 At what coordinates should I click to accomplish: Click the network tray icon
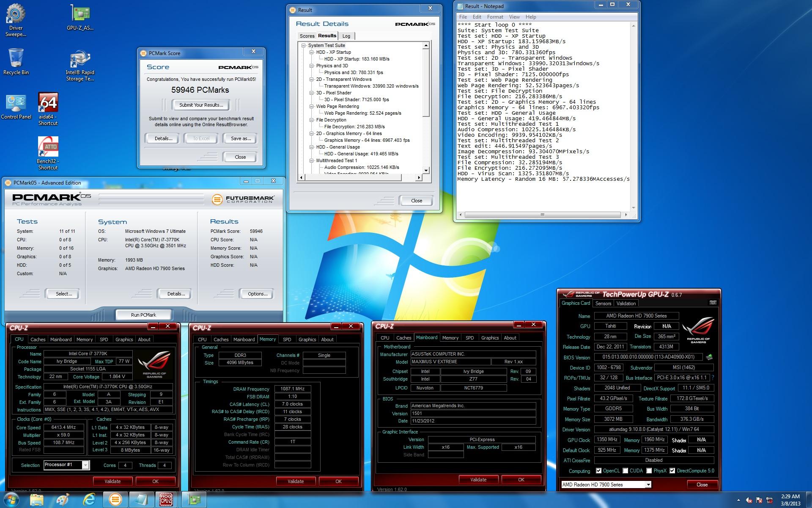tap(770, 500)
